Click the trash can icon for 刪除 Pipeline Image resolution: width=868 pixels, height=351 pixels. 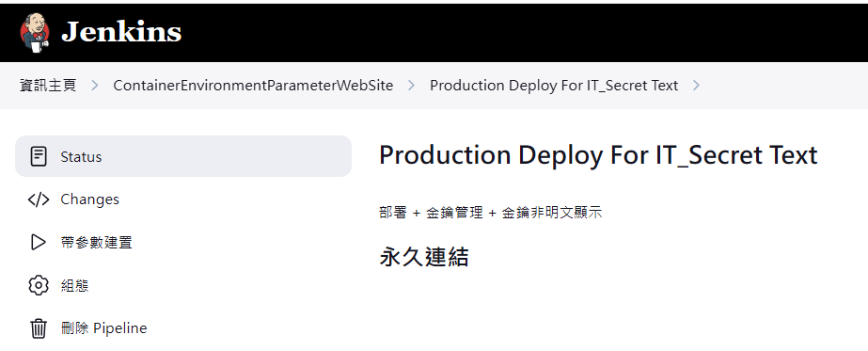pyautogui.click(x=39, y=328)
